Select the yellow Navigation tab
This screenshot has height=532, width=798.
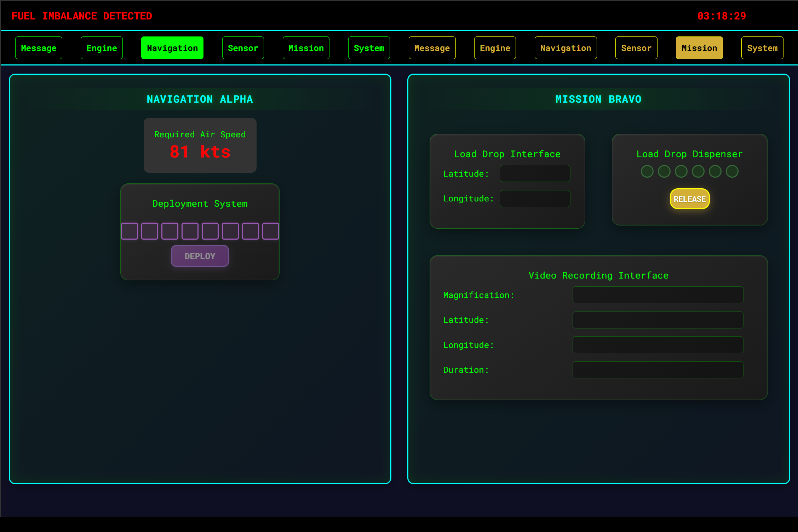(x=566, y=48)
